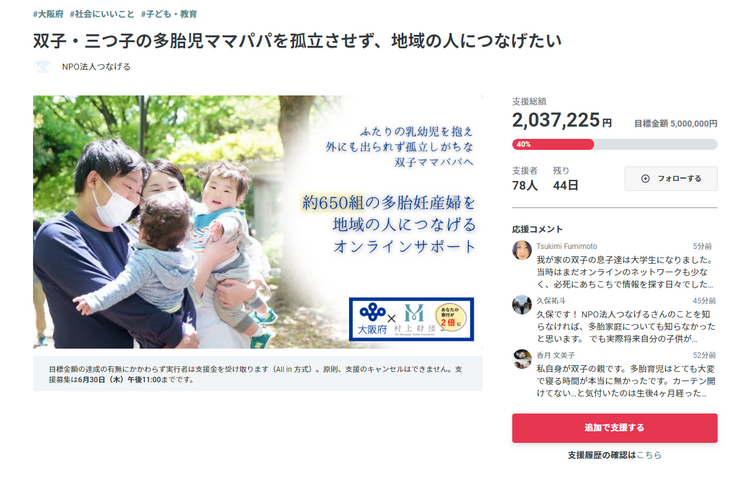Open the main project photo

(258, 222)
